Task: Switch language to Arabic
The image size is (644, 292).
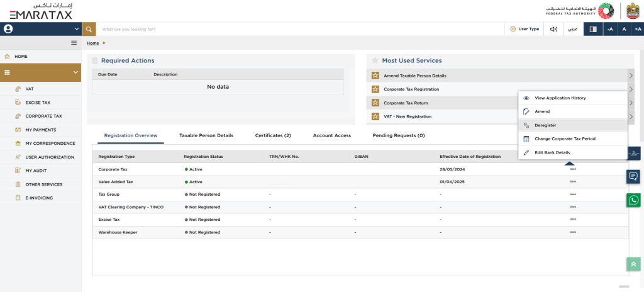Action: [572, 29]
